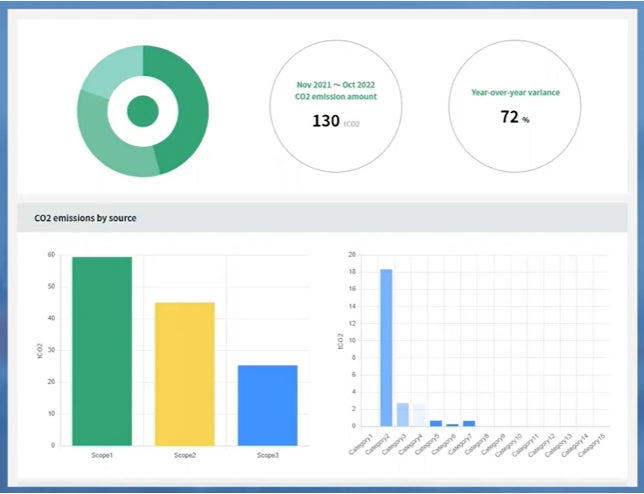Screen dimensions: 644x494
Task: Click the Year-over-year variance label
Action: [515, 92]
